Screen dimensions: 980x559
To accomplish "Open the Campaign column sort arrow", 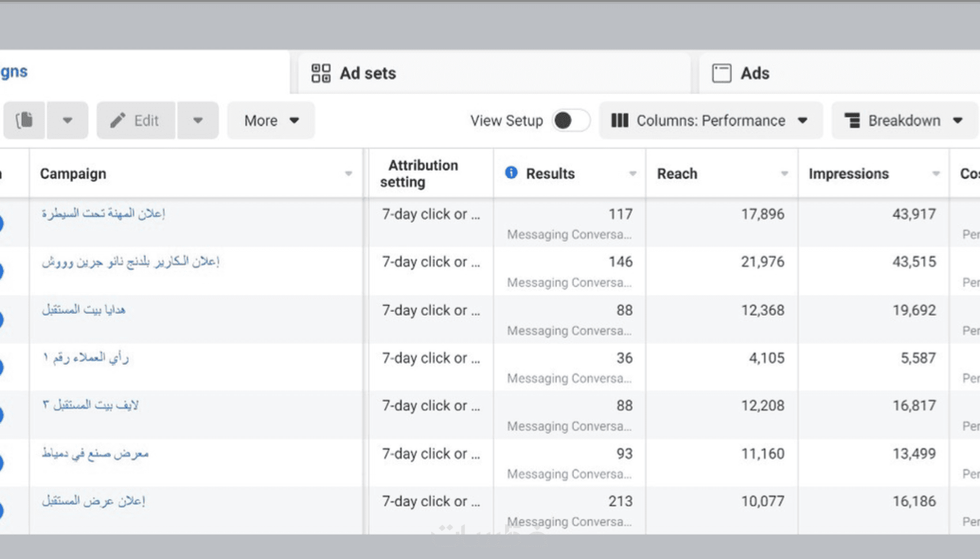I will coord(348,173).
